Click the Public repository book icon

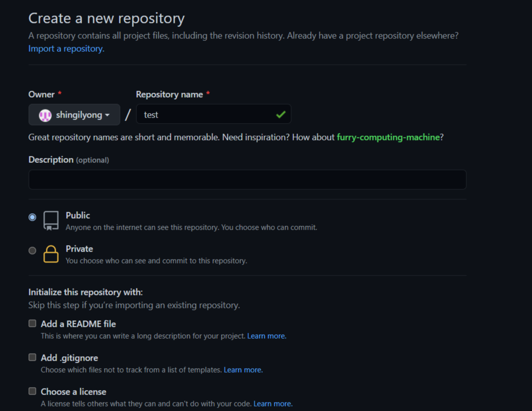[51, 221]
